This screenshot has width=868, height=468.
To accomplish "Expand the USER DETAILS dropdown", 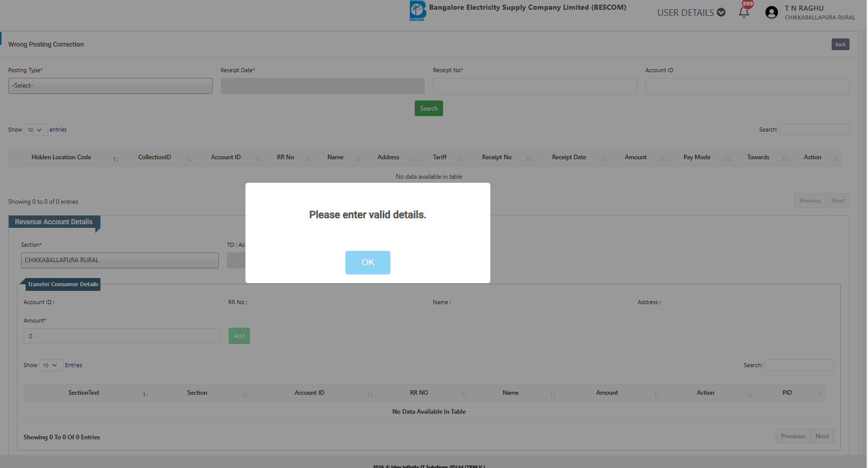I will tap(691, 12).
